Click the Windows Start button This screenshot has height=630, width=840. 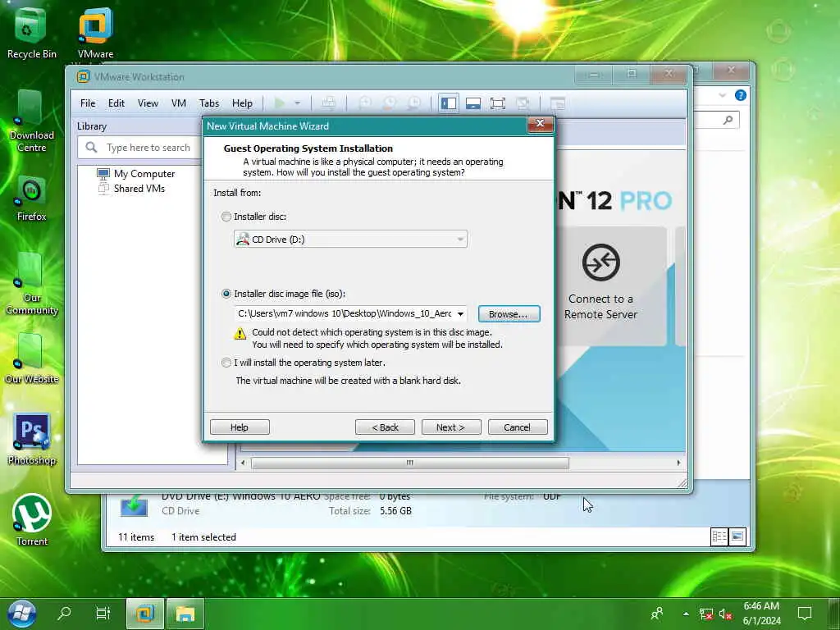click(21, 614)
